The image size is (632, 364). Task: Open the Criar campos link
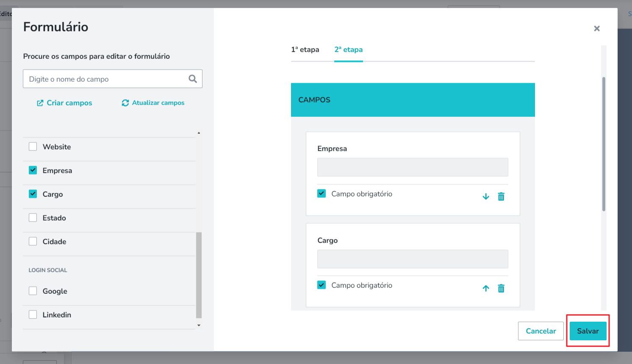pos(64,103)
